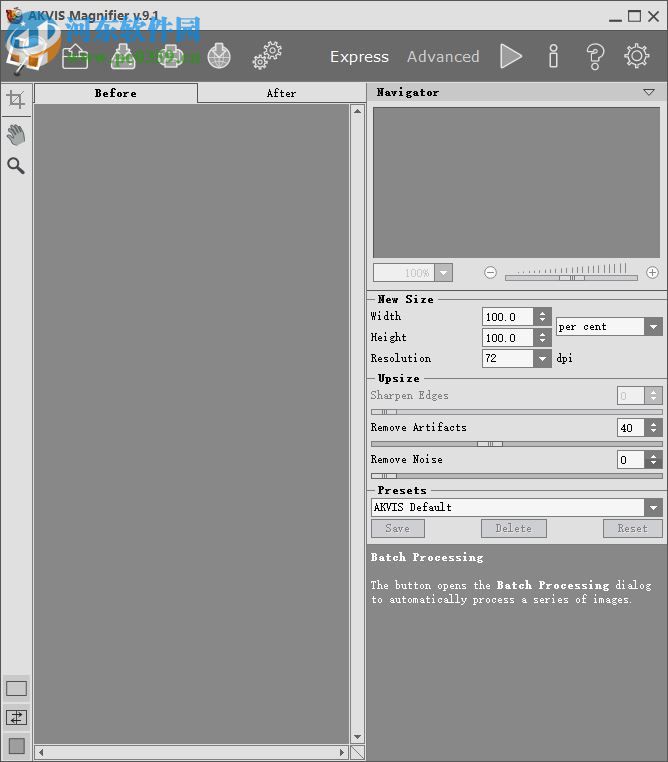The image size is (668, 762).
Task: Click the swap Before/After arrows icon
Action: pos(17,717)
